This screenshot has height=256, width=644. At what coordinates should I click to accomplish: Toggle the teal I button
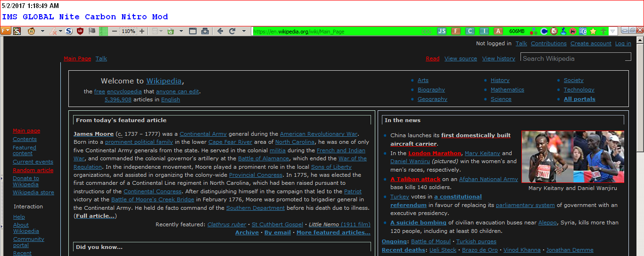[x=484, y=31]
